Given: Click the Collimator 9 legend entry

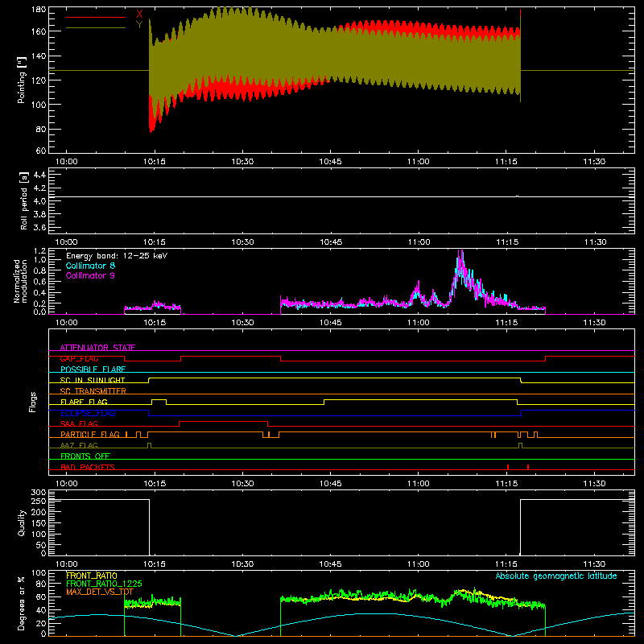Looking at the screenshot, I should pyautogui.click(x=90, y=275).
